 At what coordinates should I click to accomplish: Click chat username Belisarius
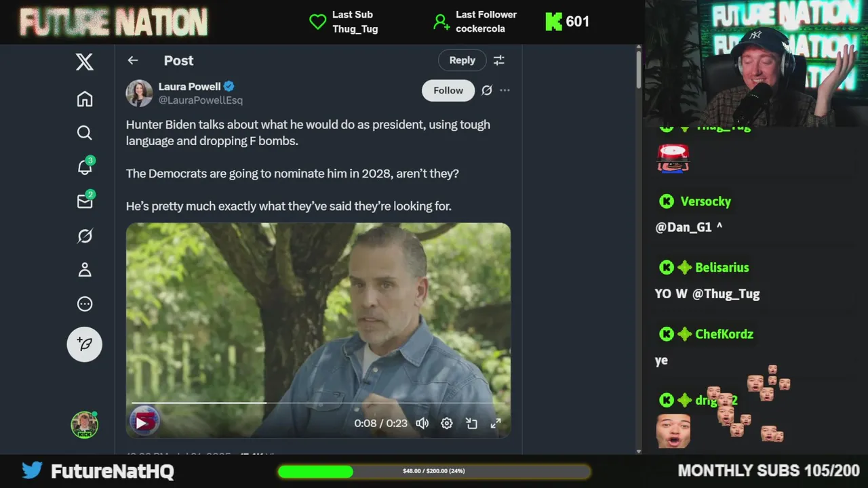coord(722,268)
